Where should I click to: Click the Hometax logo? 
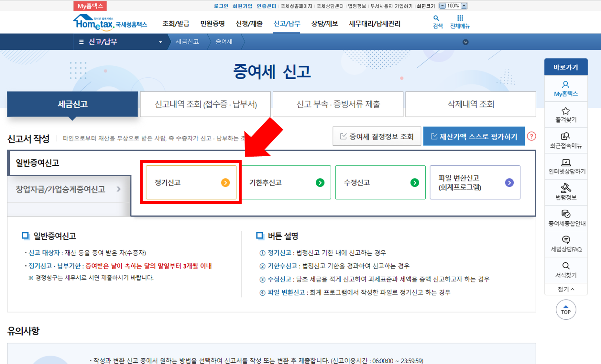tap(110, 23)
